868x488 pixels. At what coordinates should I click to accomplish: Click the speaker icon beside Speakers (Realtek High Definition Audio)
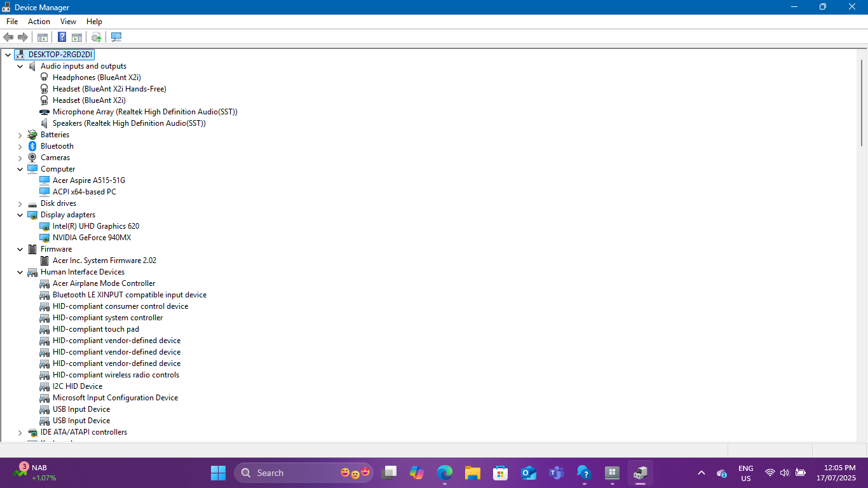click(x=44, y=123)
